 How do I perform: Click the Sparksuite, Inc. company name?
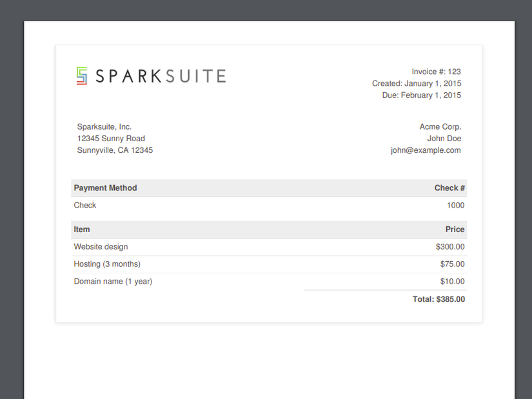click(104, 127)
